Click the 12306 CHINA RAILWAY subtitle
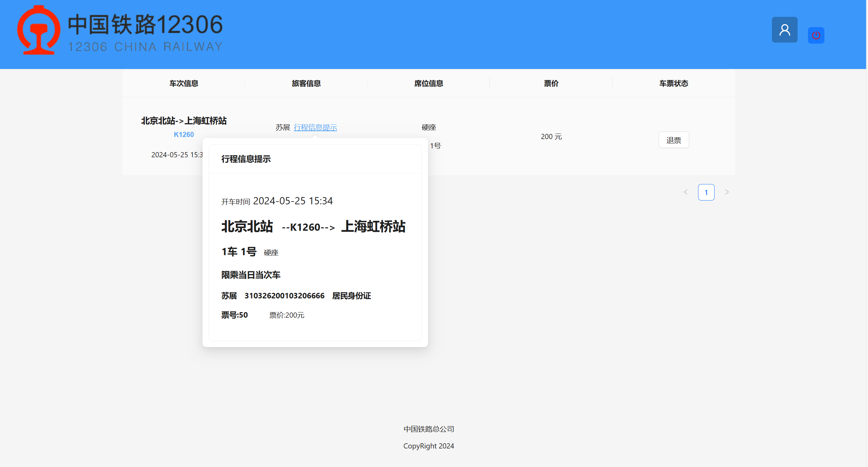The height and width of the screenshot is (467, 868). pyautogui.click(x=146, y=47)
